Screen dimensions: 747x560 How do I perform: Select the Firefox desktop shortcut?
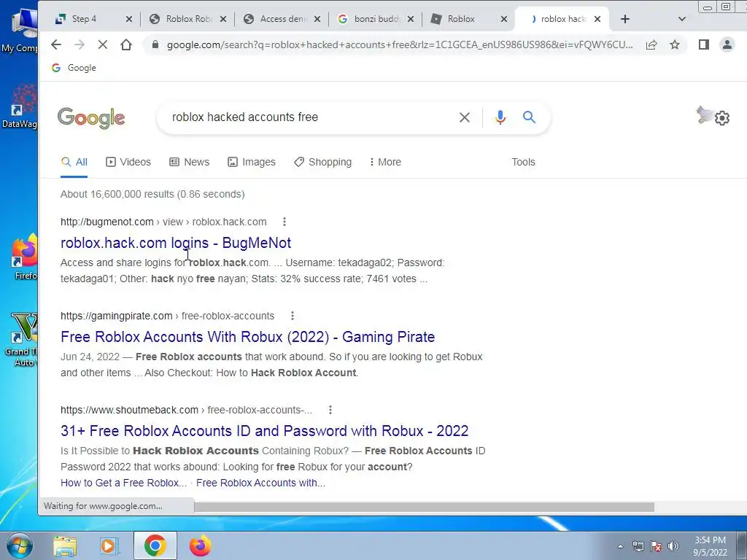click(x=24, y=257)
